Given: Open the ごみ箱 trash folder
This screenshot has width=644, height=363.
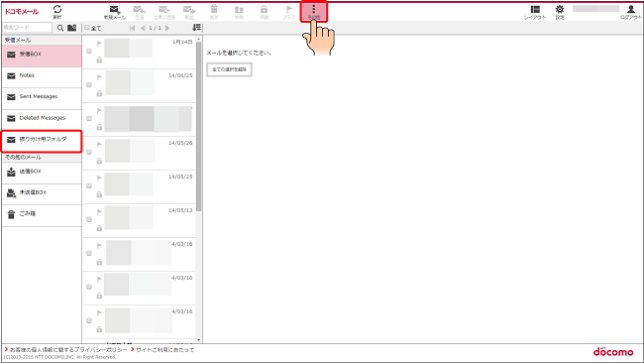Looking at the screenshot, I should tap(42, 214).
